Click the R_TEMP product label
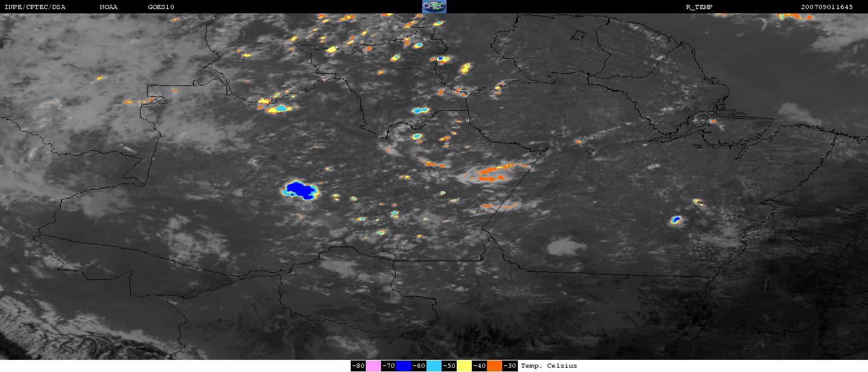The width and height of the screenshot is (868, 372). click(698, 7)
